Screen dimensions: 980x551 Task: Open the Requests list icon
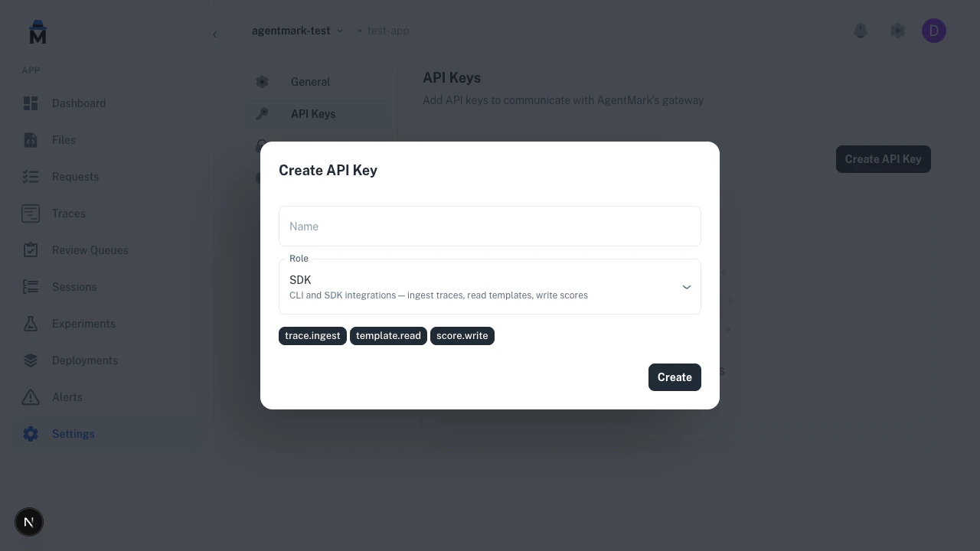pyautogui.click(x=31, y=177)
